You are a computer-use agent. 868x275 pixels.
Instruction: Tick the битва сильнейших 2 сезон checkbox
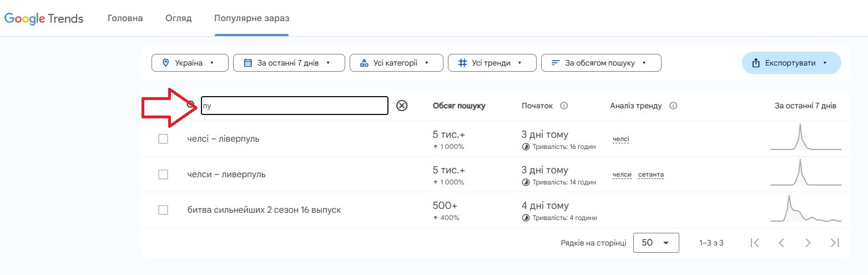point(163,210)
